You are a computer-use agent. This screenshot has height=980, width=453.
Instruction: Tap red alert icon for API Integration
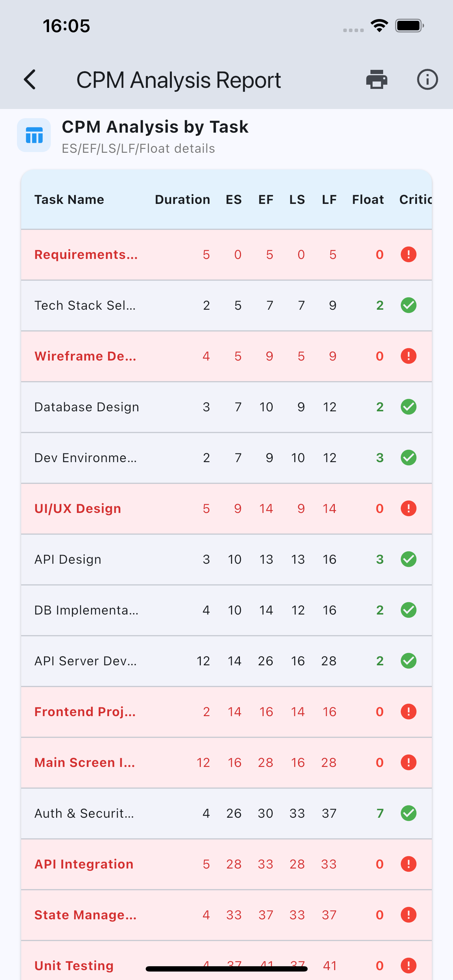[408, 864]
